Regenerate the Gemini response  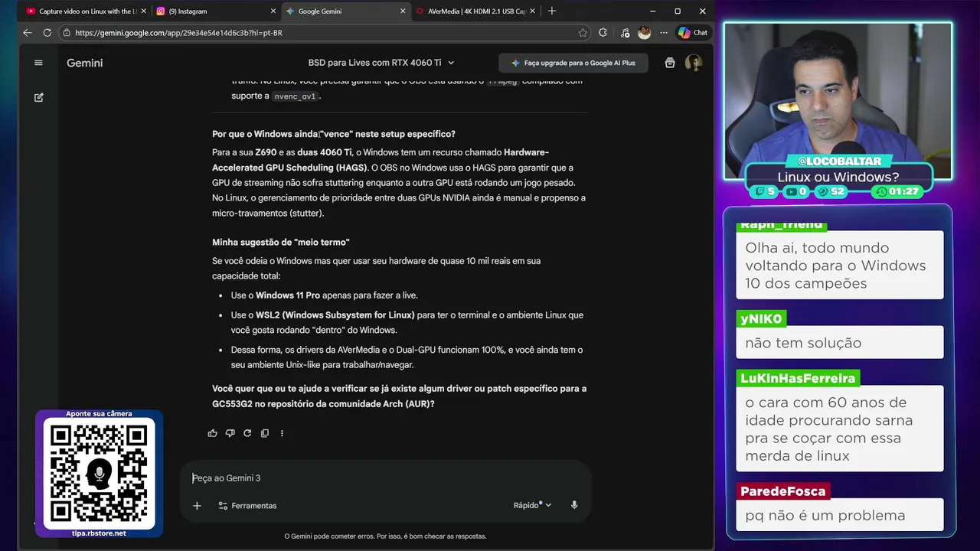[x=247, y=433]
